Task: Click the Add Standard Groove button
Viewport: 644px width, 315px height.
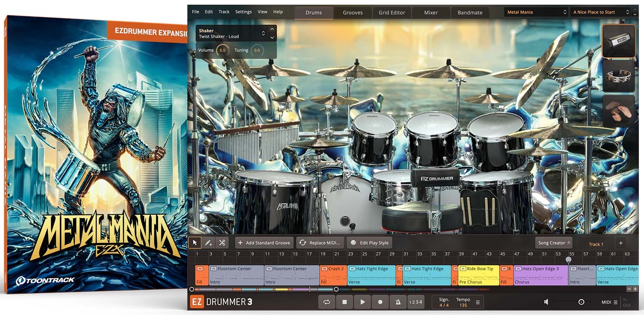Action: coord(264,243)
